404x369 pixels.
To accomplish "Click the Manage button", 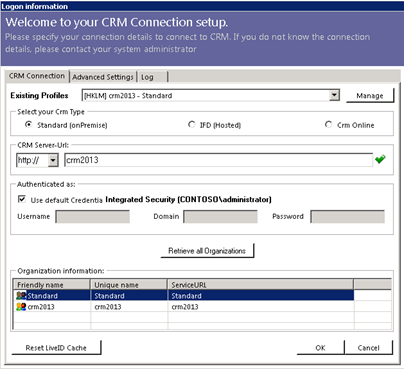I will 370,96.
